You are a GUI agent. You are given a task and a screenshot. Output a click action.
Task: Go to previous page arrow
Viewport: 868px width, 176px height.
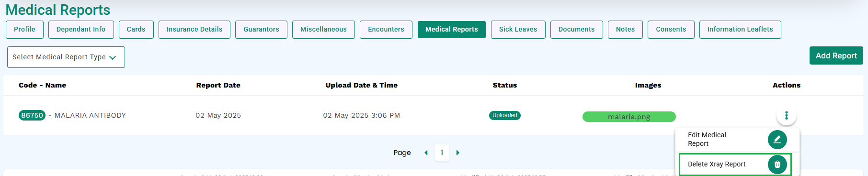(426, 153)
